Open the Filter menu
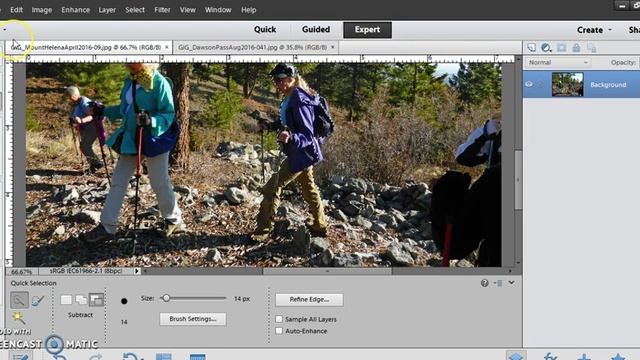This screenshot has height=360, width=640. point(162,10)
